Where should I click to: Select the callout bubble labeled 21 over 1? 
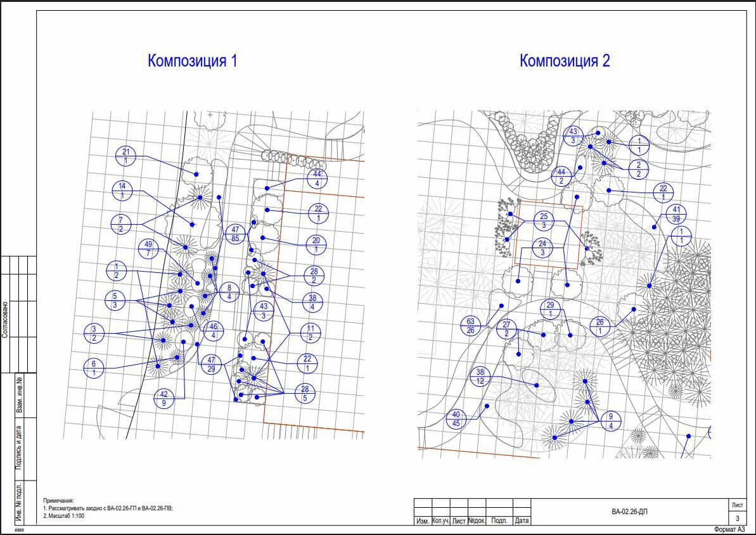coord(126,156)
